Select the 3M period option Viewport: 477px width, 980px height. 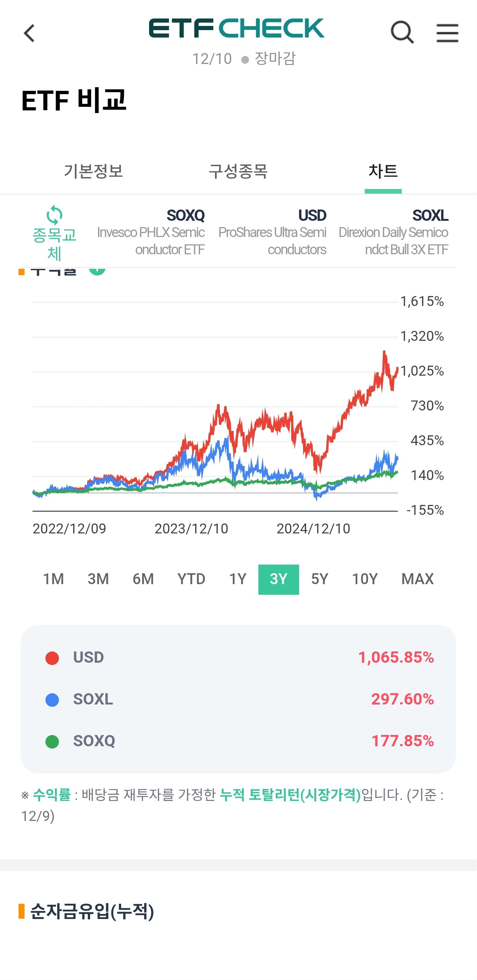tap(98, 579)
